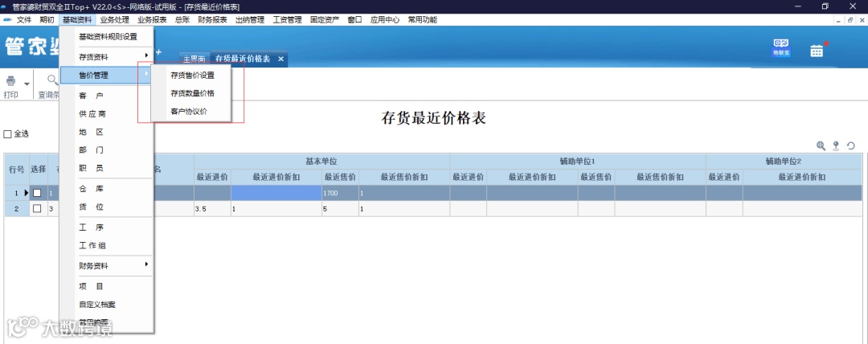Open the 出纳管理 menu
This screenshot has width=868, height=344.
(x=250, y=20)
